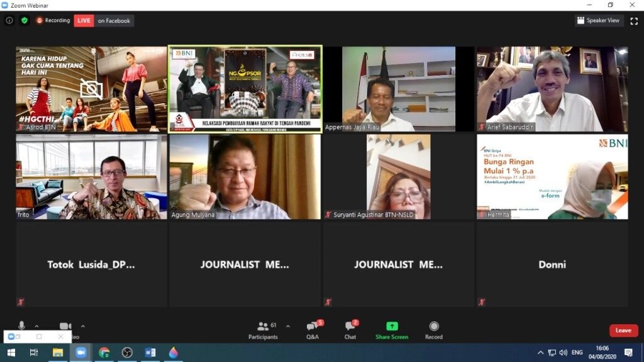Open the meeting information icon
The height and width of the screenshot is (362, 644).
pos(9,20)
